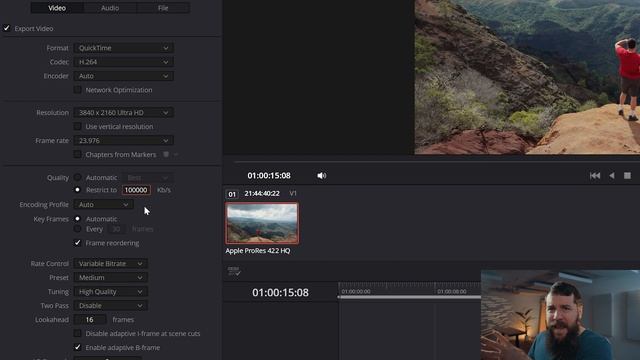Click the clip number 01 badge
Screen dimensions: 640x360
[x=232, y=194]
